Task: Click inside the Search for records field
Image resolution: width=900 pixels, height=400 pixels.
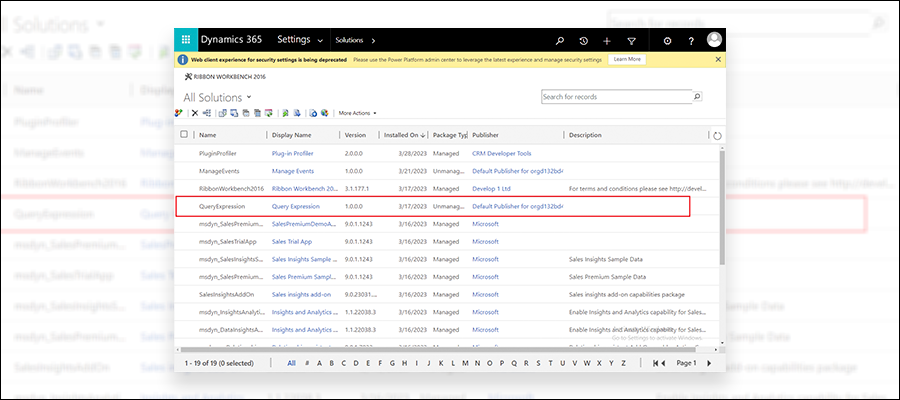Action: click(617, 97)
